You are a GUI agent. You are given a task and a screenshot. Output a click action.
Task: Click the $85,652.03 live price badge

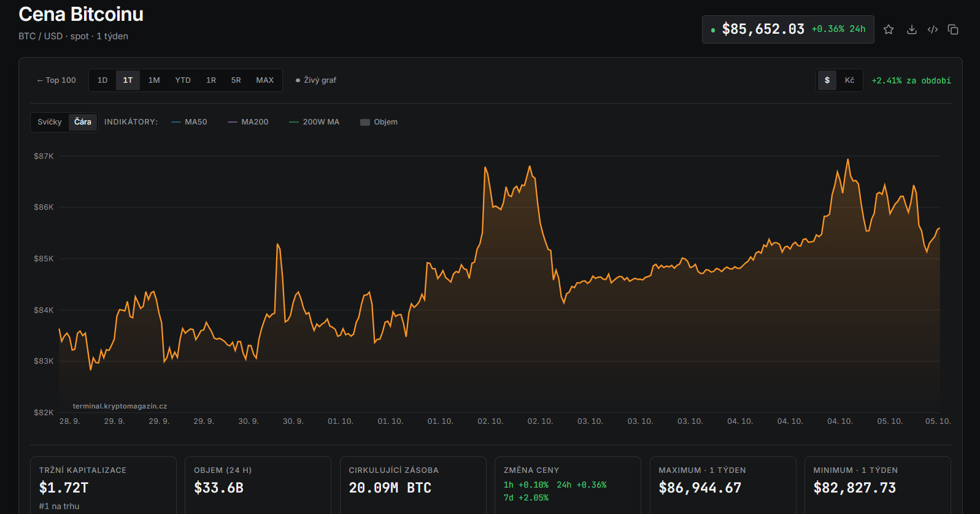[x=788, y=29]
